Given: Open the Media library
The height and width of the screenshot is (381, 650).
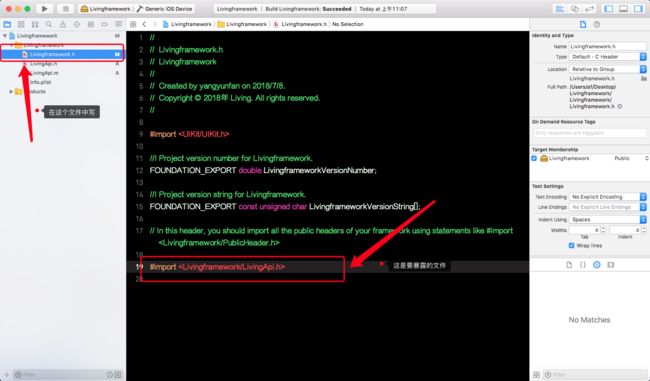Looking at the screenshot, I should 611,265.
